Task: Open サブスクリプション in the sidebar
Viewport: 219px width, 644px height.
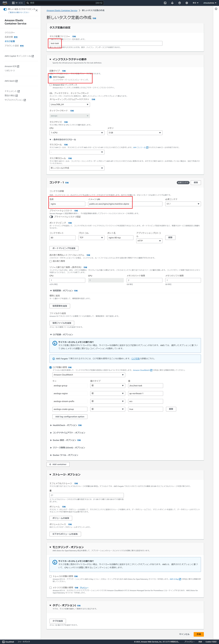Action: pos(15,100)
